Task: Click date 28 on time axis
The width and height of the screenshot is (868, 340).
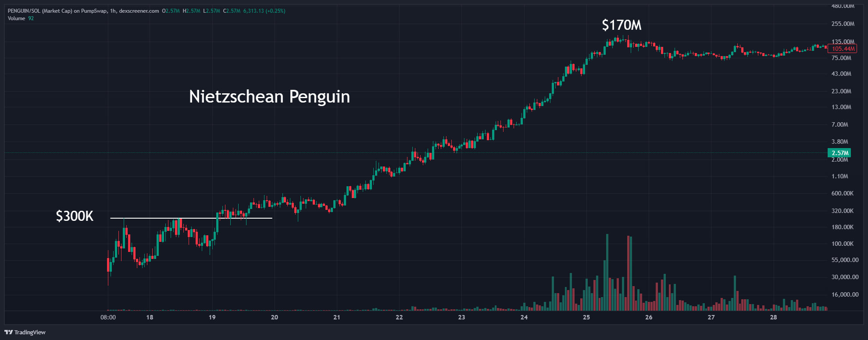Action: 774,317
